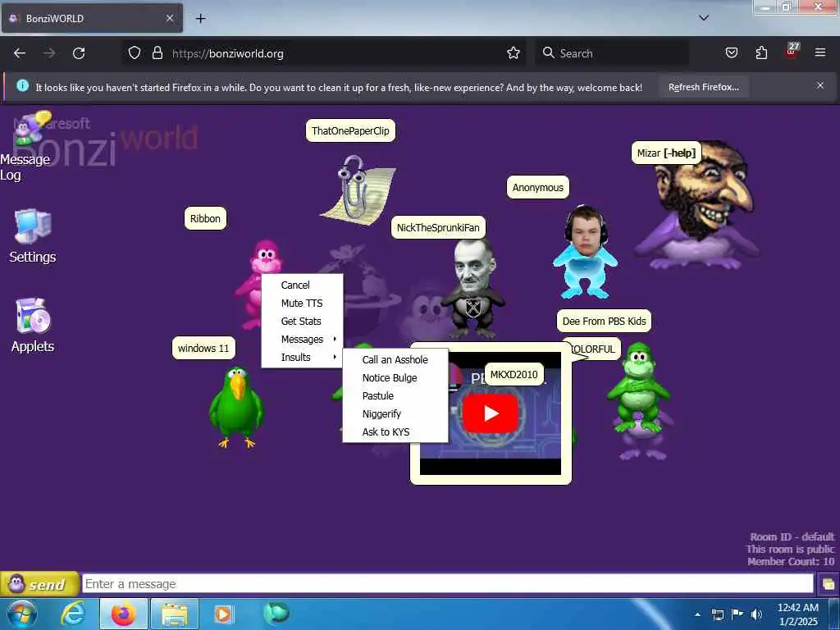Select Get Stats menu entry
840x630 pixels.
[302, 322]
